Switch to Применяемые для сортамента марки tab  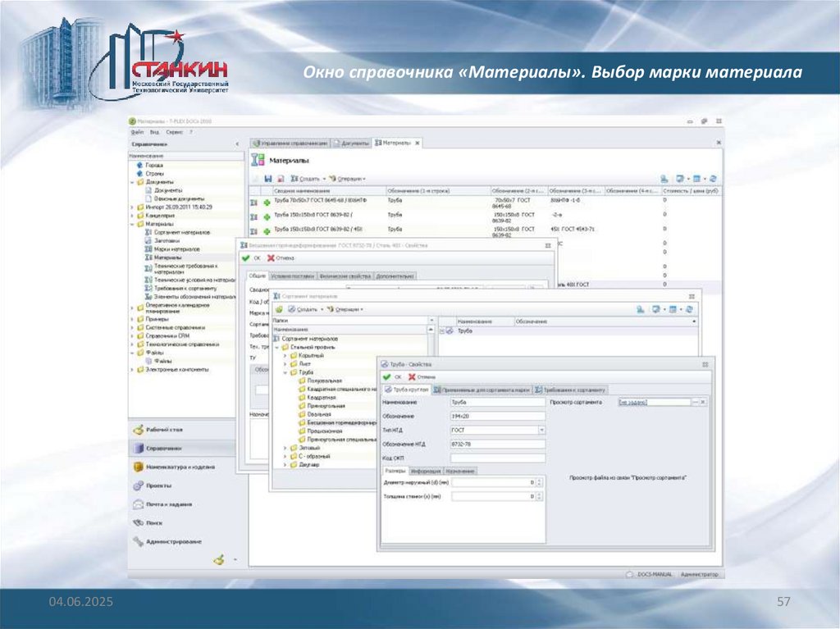point(481,390)
